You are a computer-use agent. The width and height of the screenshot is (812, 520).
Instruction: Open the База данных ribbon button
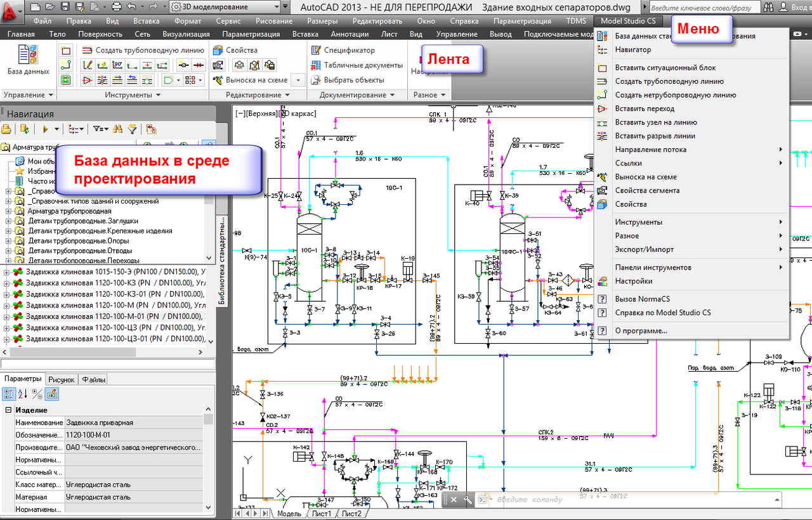tap(28, 60)
